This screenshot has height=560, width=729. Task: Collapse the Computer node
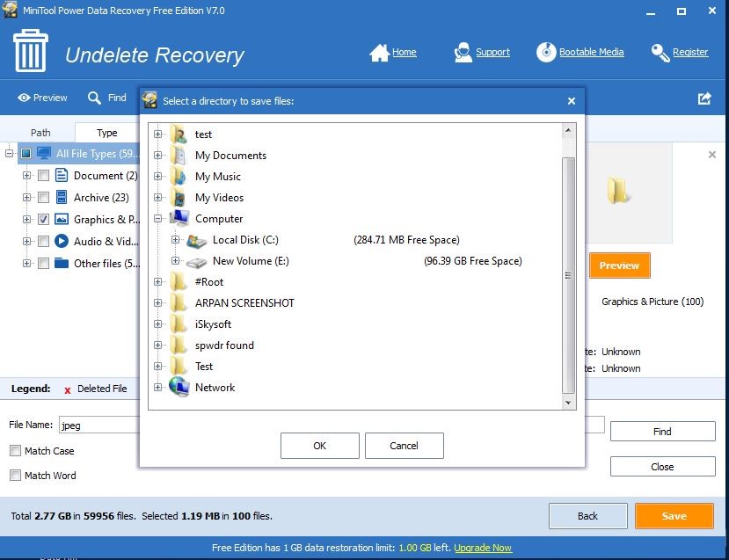(x=158, y=218)
